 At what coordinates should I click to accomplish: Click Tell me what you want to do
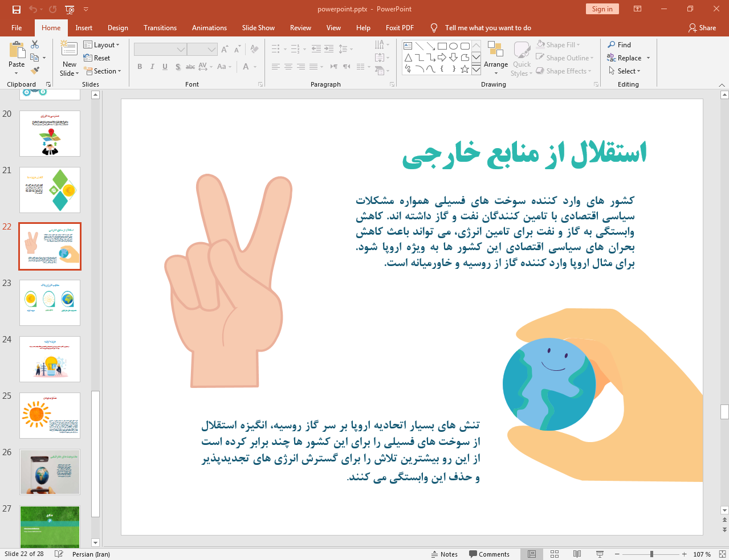pyautogui.click(x=488, y=27)
